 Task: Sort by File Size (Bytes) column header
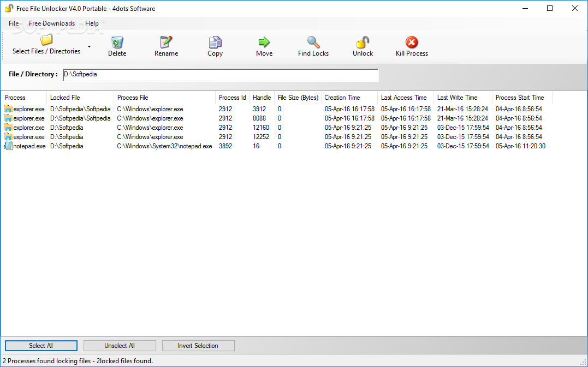(298, 98)
